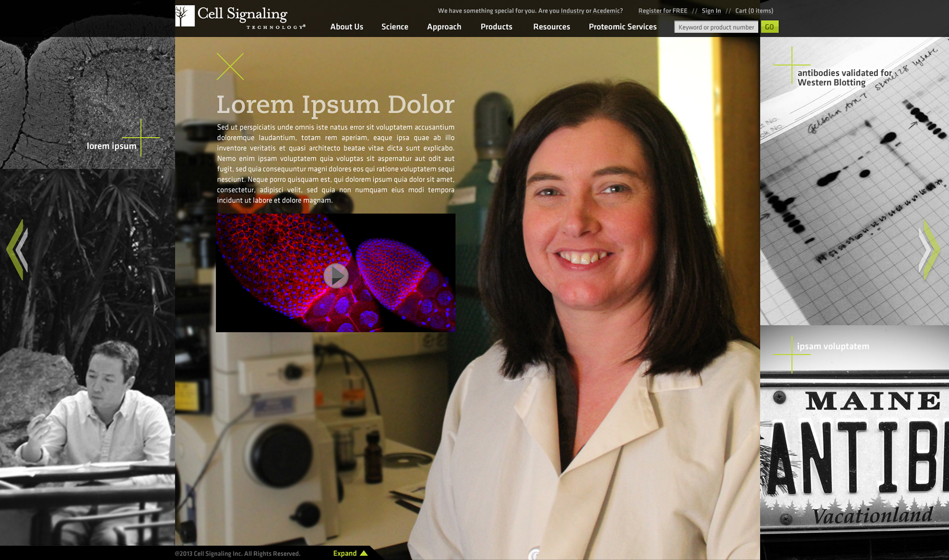Play the cell microscopy video
Screen dimensions: 949x560
336,276
